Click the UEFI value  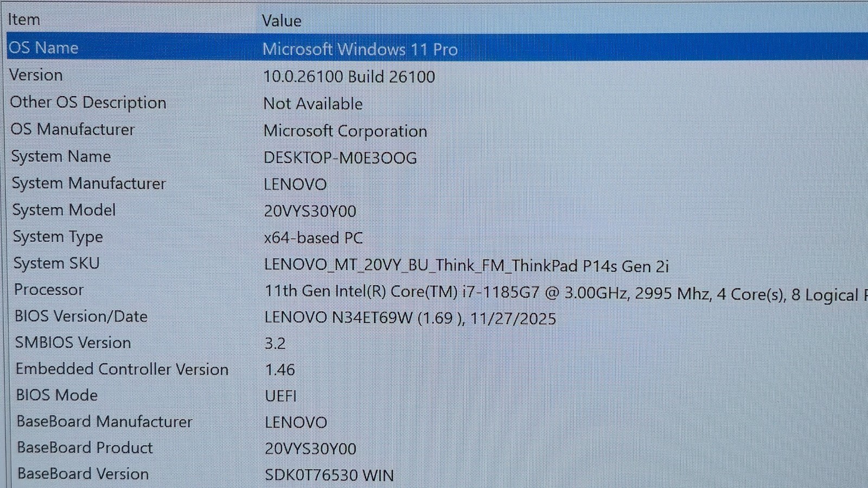tap(280, 396)
